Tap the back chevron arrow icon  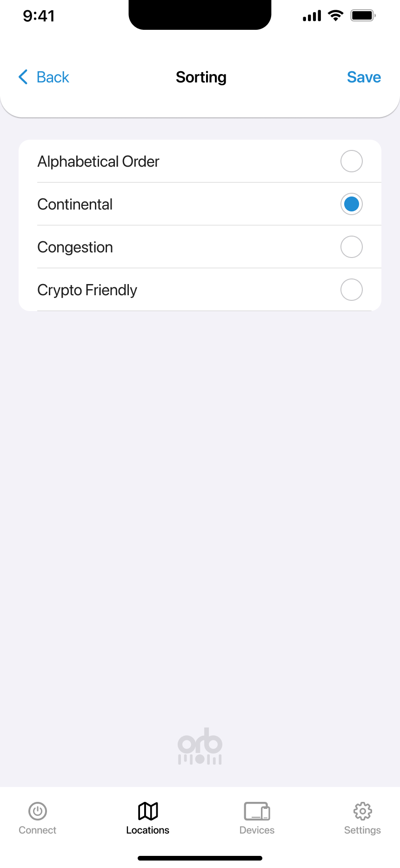(x=23, y=77)
